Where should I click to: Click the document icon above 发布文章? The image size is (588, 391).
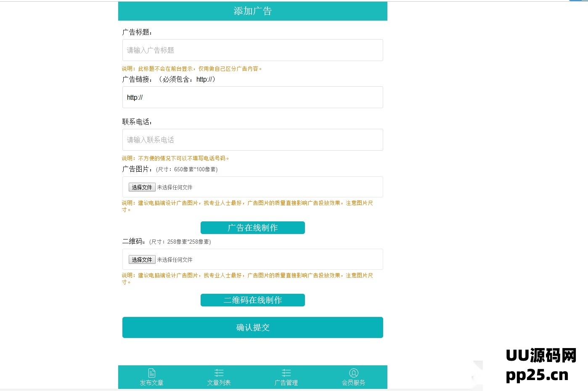click(x=152, y=373)
